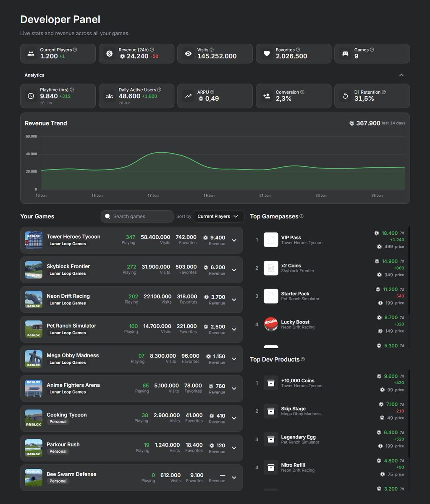Click Personal tag under Parkour Rush

pyautogui.click(x=58, y=451)
